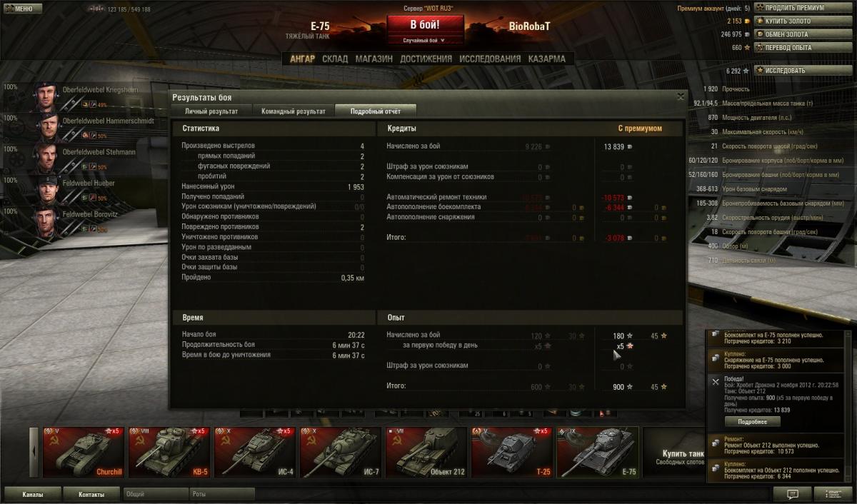The image size is (857, 504).
Task: Click the crossed-swords victory icon in notifications
Action: pyautogui.click(x=716, y=382)
